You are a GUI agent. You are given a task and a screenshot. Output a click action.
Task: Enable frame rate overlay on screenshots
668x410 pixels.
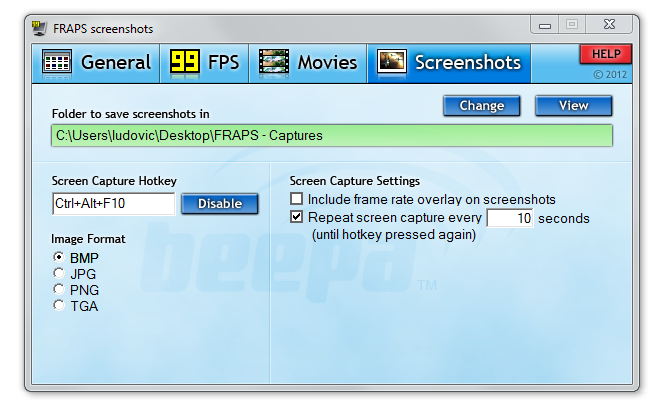click(x=297, y=199)
